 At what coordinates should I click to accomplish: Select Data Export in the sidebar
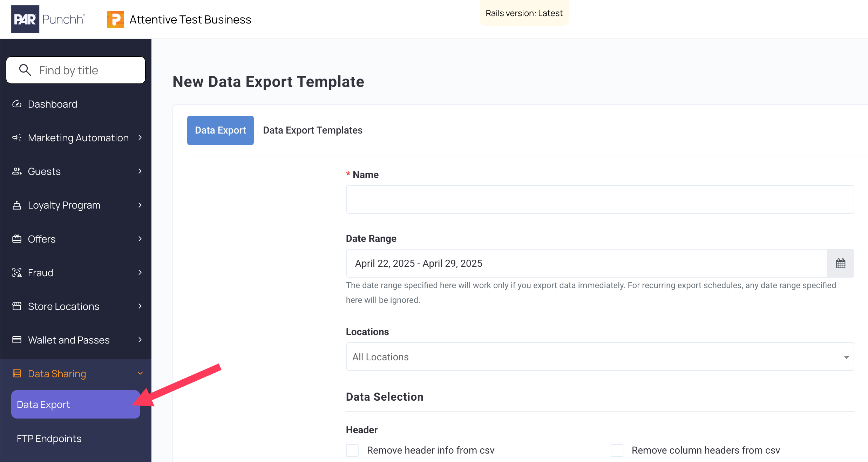(x=75, y=404)
